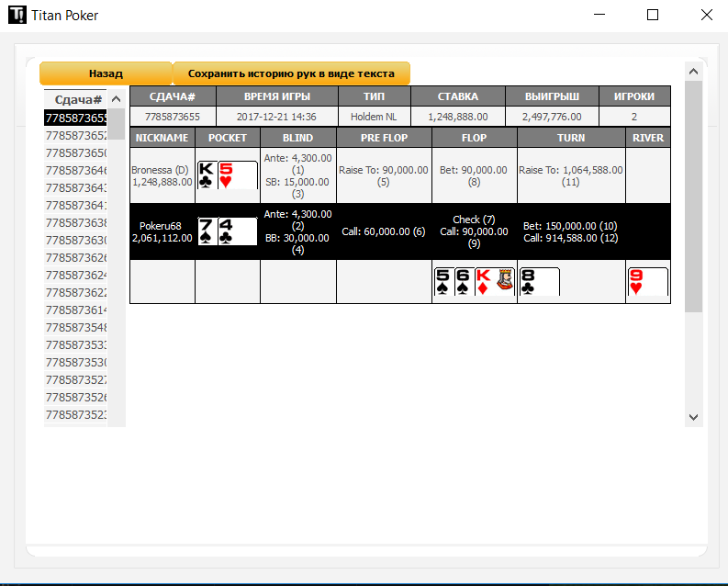
Task: Click Raise To: 90,000.00 (5) preflop action
Action: [384, 176]
